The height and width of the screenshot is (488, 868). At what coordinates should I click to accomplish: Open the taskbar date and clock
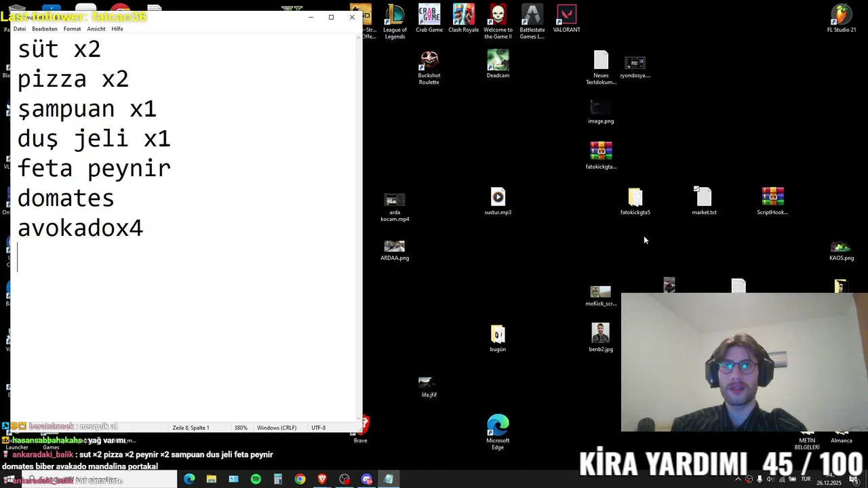click(x=828, y=480)
